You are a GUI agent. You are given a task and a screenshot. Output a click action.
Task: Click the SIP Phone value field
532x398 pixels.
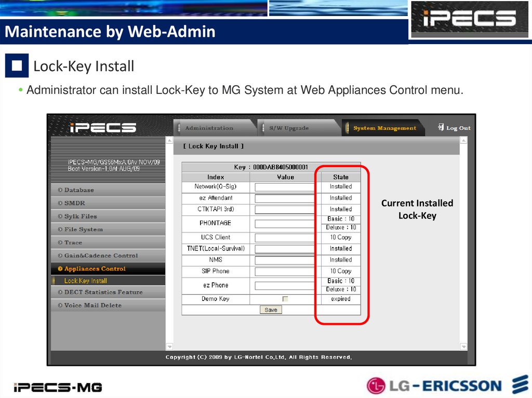coord(285,272)
